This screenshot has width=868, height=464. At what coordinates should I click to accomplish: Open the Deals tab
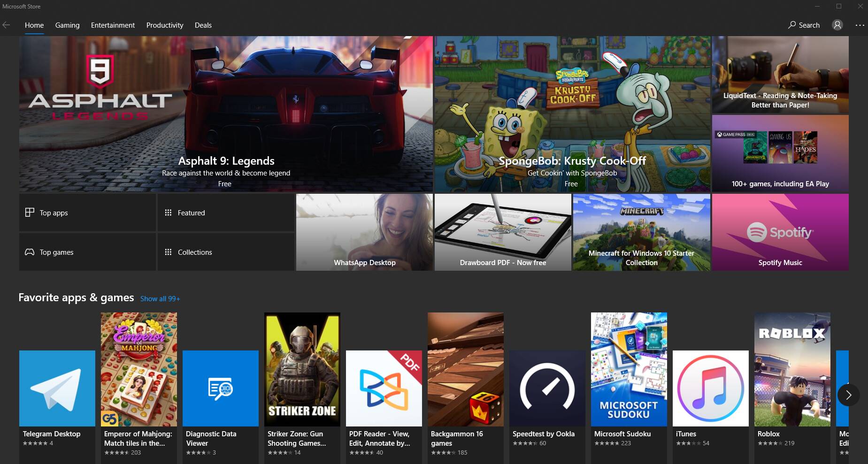203,25
